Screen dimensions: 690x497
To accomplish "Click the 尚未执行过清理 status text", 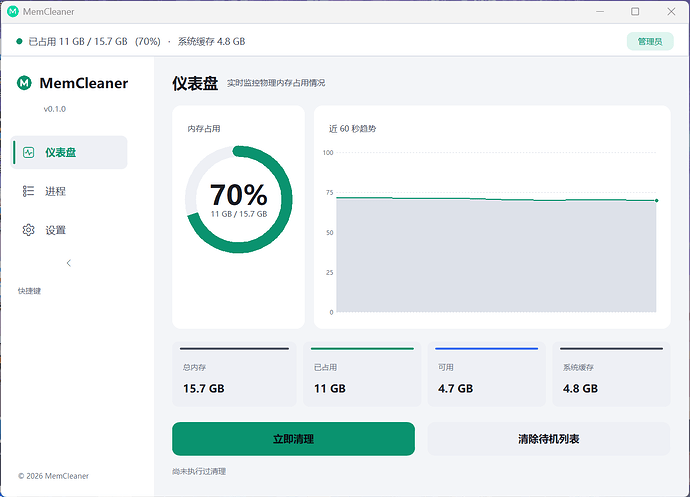I will 199,471.
